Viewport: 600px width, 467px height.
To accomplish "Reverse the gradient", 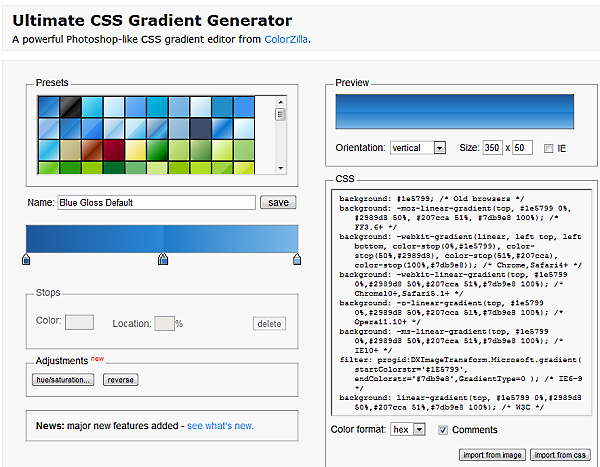I will 120,380.
